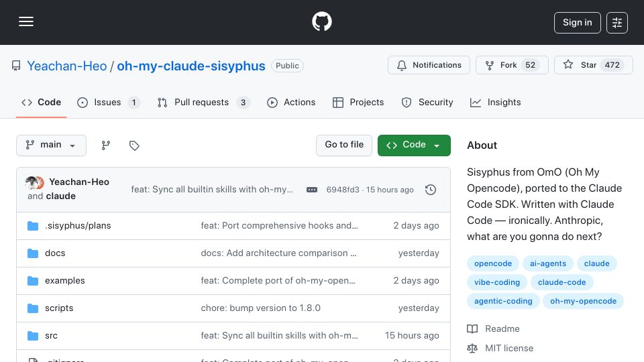This screenshot has width=644, height=362.
Task: Open appearance settings sliders icon
Action: 617,23
